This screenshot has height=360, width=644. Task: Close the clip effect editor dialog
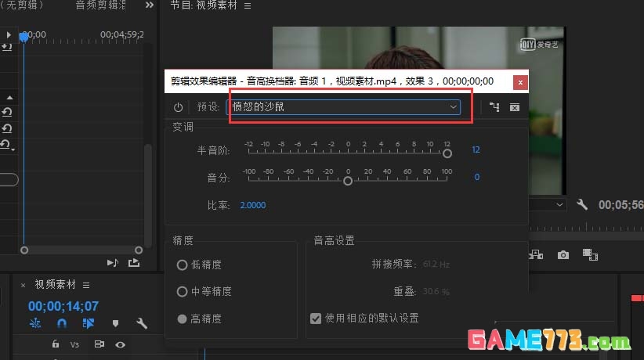coord(520,82)
